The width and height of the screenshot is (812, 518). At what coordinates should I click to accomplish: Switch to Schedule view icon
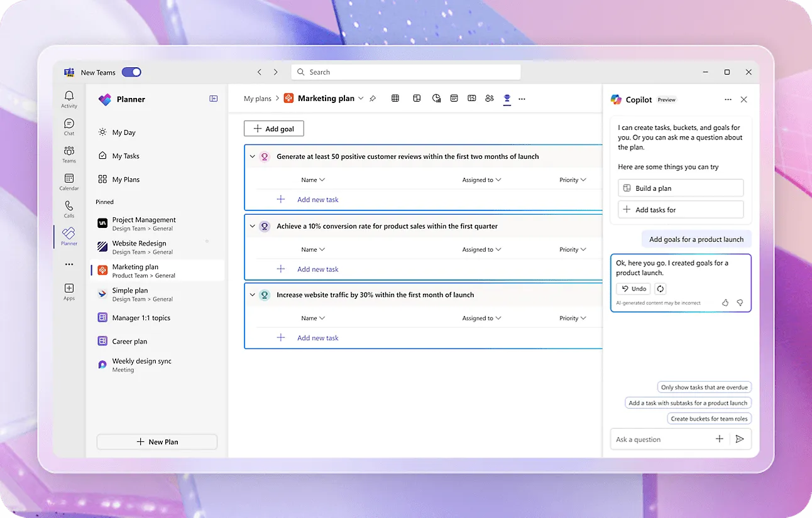point(454,98)
